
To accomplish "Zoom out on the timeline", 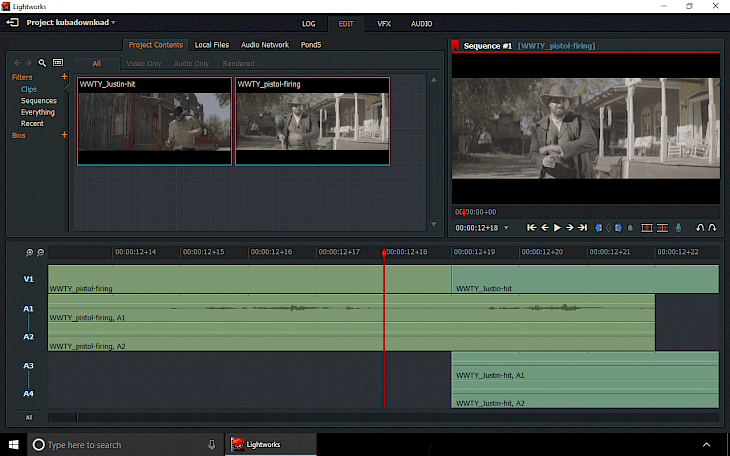I will click(x=41, y=252).
